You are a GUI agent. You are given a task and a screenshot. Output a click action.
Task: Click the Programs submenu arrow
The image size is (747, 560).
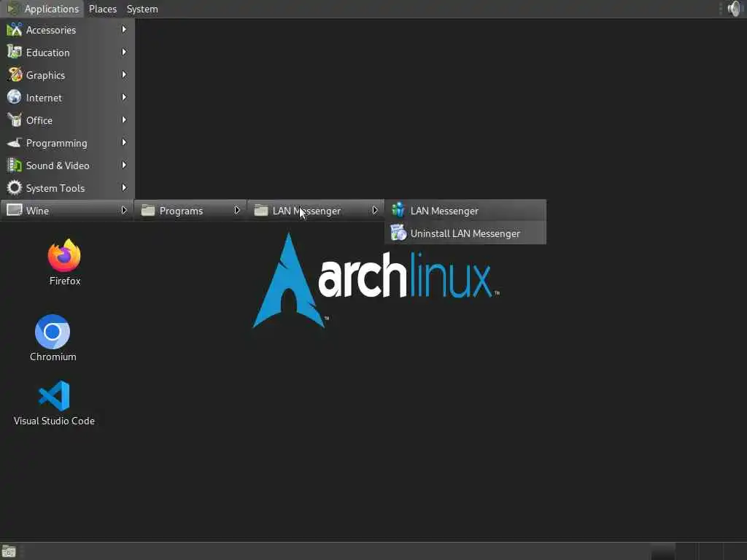tap(237, 210)
